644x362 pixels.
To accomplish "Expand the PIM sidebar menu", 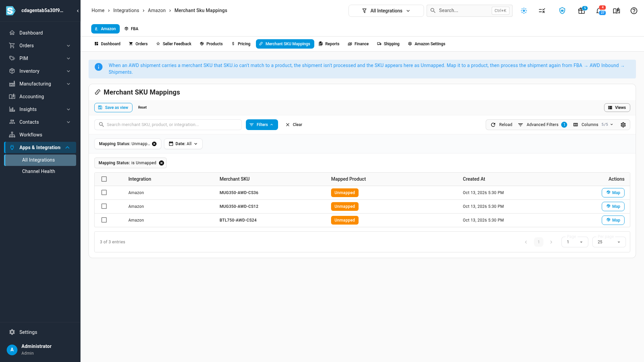I will (x=40, y=58).
